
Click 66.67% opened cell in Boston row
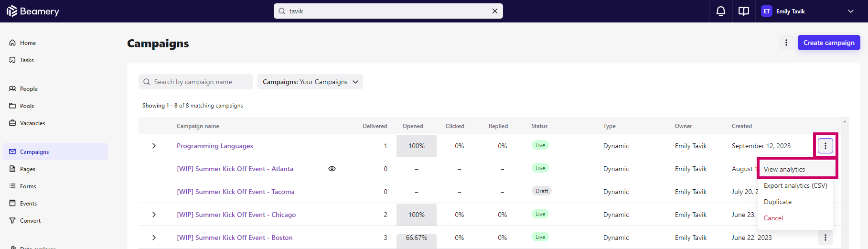point(417,238)
